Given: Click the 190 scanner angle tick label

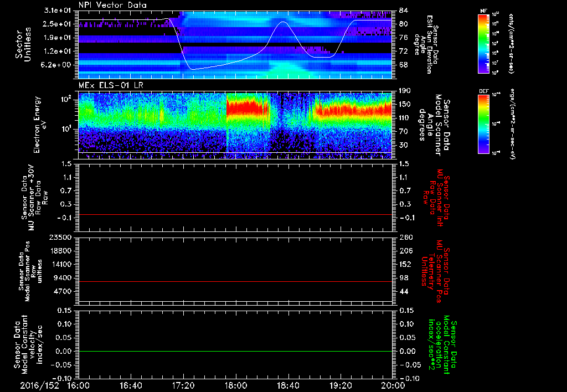Looking at the screenshot, I should pyautogui.click(x=405, y=91).
